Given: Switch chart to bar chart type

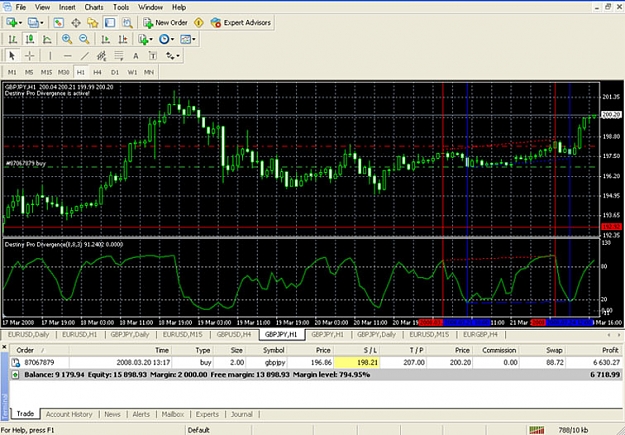Looking at the screenshot, I should [x=13, y=39].
